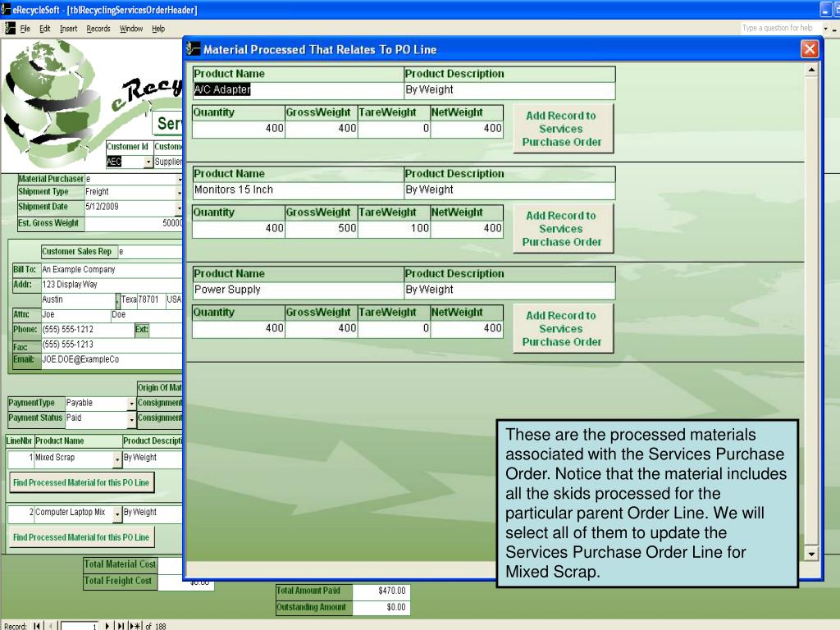Screen dimensions: 840x630
Task: Click the A/C Adapter Quantity field
Action: (x=239, y=129)
